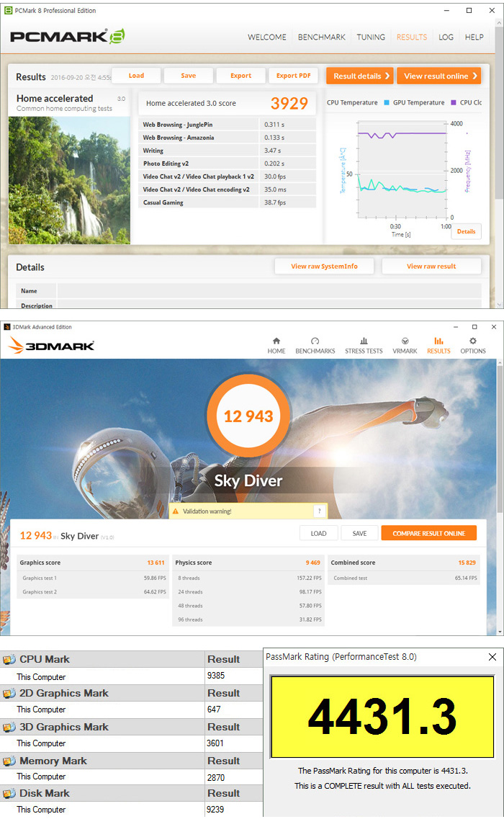Image resolution: width=504 pixels, height=819 pixels.
Task: Click the Memory Mark row icon
Action: coord(9,761)
